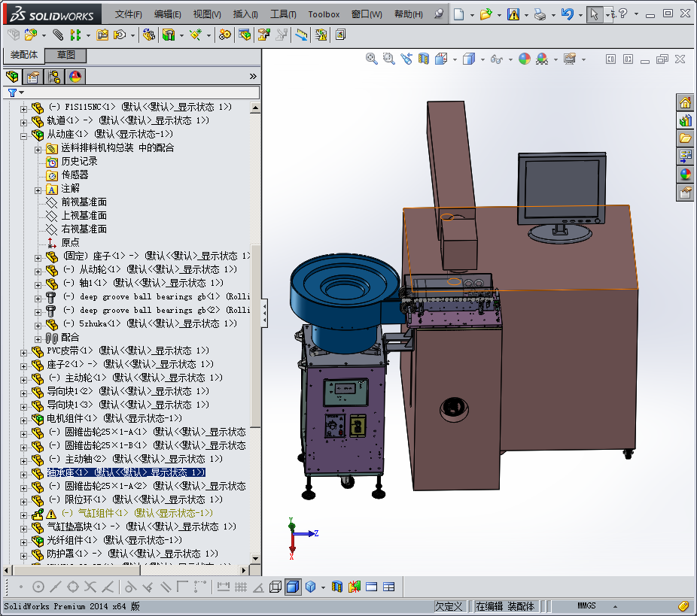The height and width of the screenshot is (616, 697).
Task: Open the View Orientation dropdown arrow
Action: pos(455,59)
